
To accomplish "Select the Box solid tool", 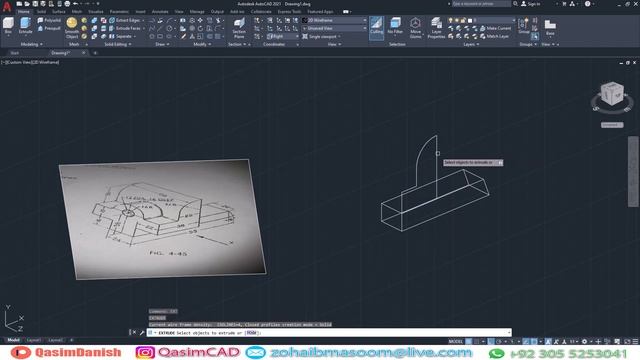I will [x=8, y=26].
